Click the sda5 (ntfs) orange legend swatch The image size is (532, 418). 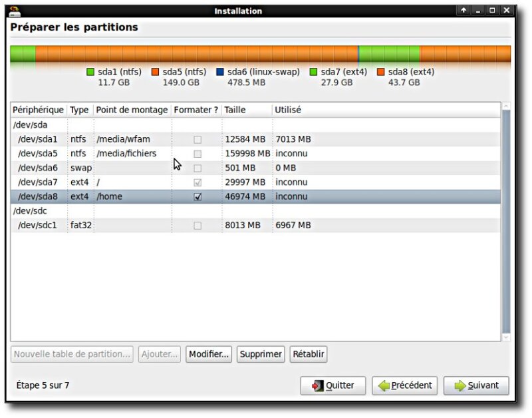[x=155, y=72]
